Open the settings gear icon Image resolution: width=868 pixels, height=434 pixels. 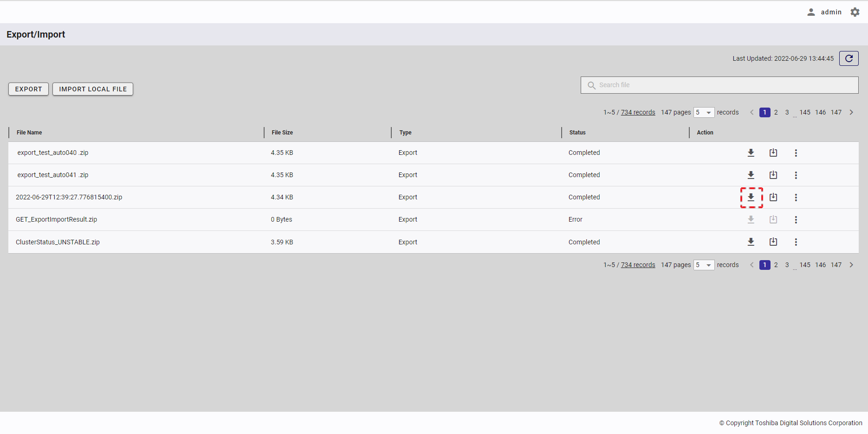coord(855,12)
